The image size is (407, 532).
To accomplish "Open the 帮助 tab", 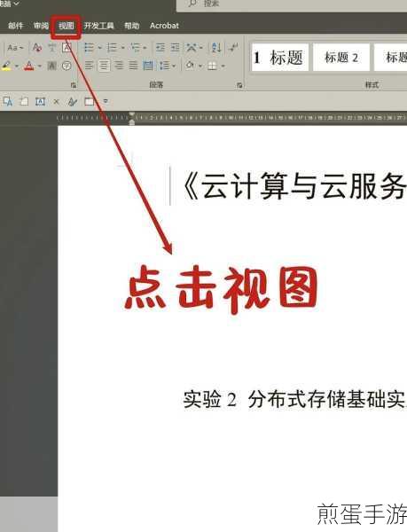I will coord(131,26).
